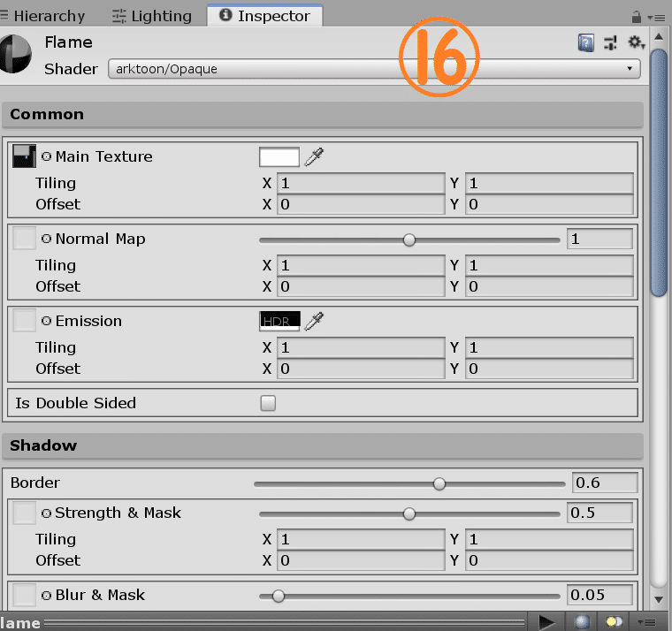
Task: Adjust the Blur & Mask slider
Action: pyautogui.click(x=409, y=596)
